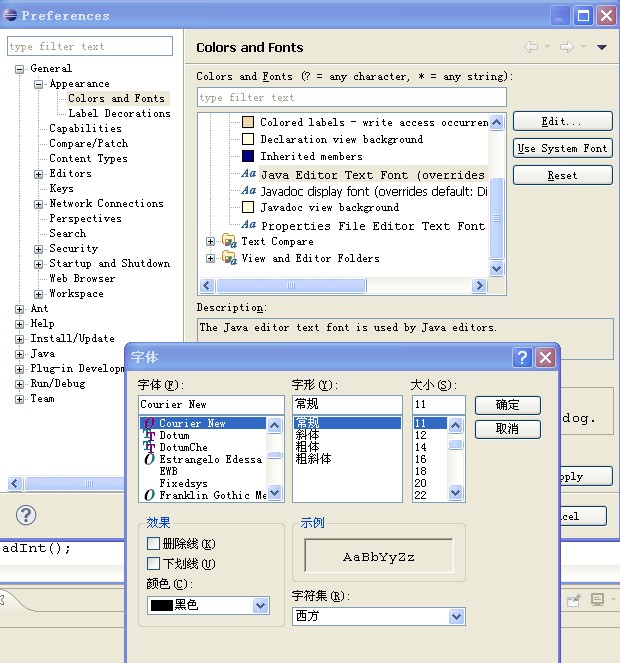Toggle the 删除线 strikethrough checkbox

coord(153,543)
